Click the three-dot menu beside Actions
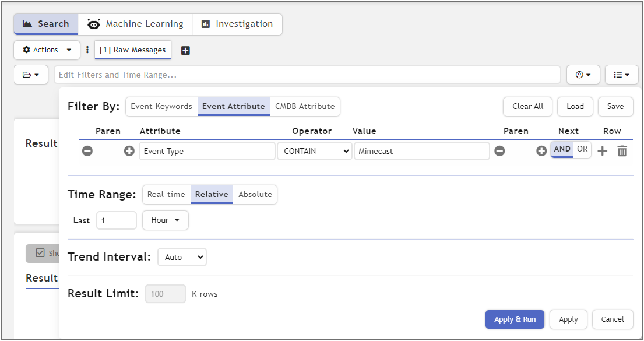644x341 pixels. 87,50
